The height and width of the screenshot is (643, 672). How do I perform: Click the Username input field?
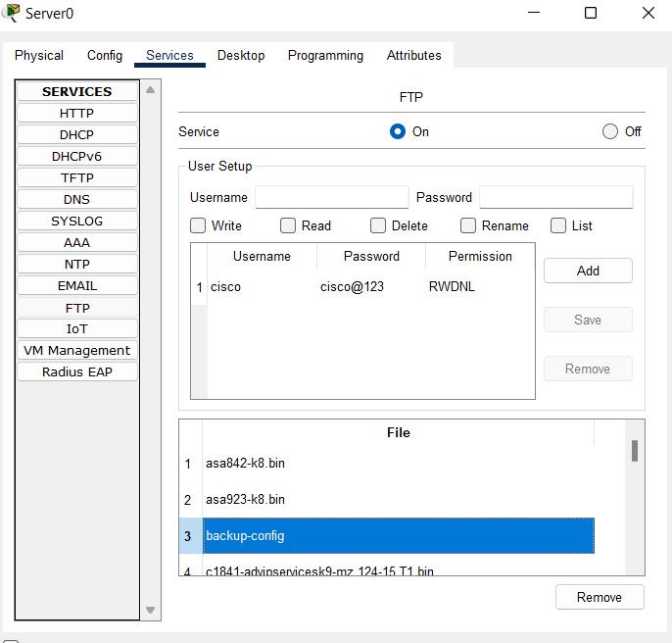(x=332, y=197)
